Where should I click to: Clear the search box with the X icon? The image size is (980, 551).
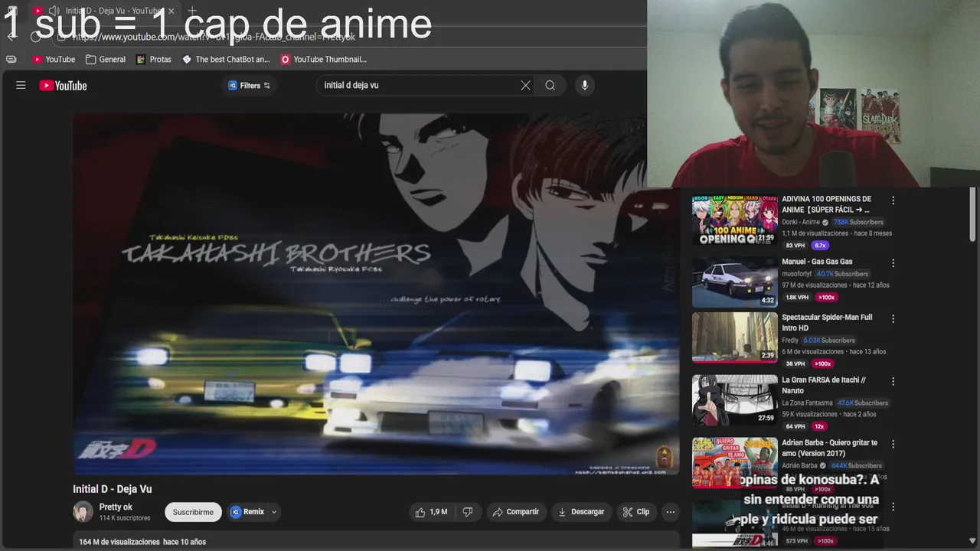pyautogui.click(x=525, y=86)
